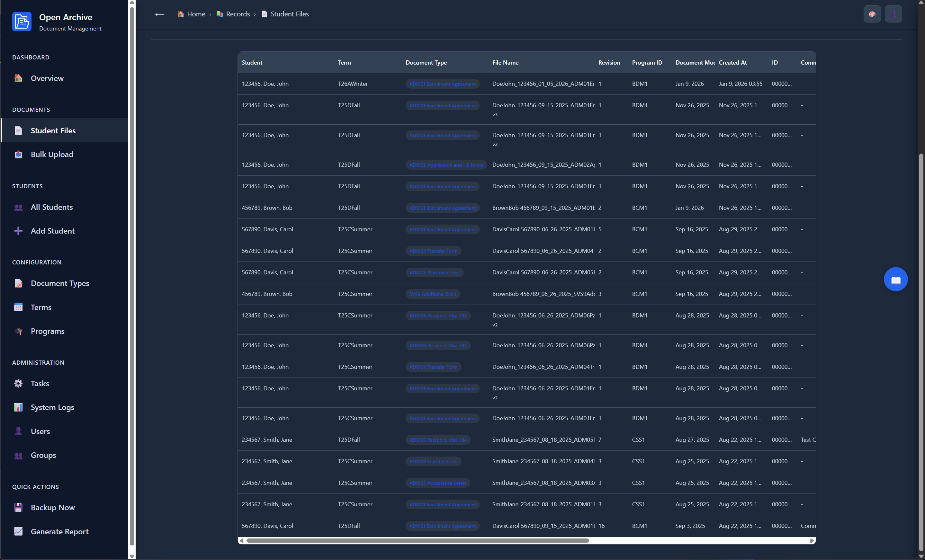Screen dimensions: 925x560
Task: Click the ADM04 Transfer Form badge for Smith, Jane
Action: 433,461
